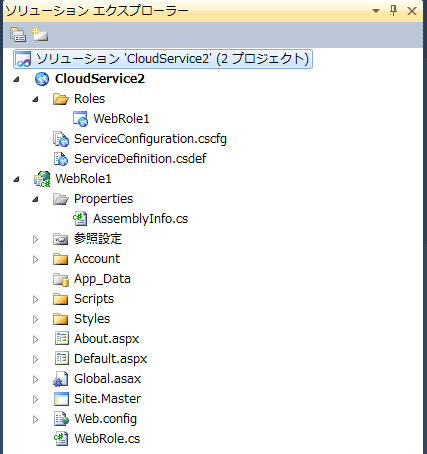Click the Global.asax gear file icon
Image resolution: width=427 pixels, height=454 pixels.
61,379
